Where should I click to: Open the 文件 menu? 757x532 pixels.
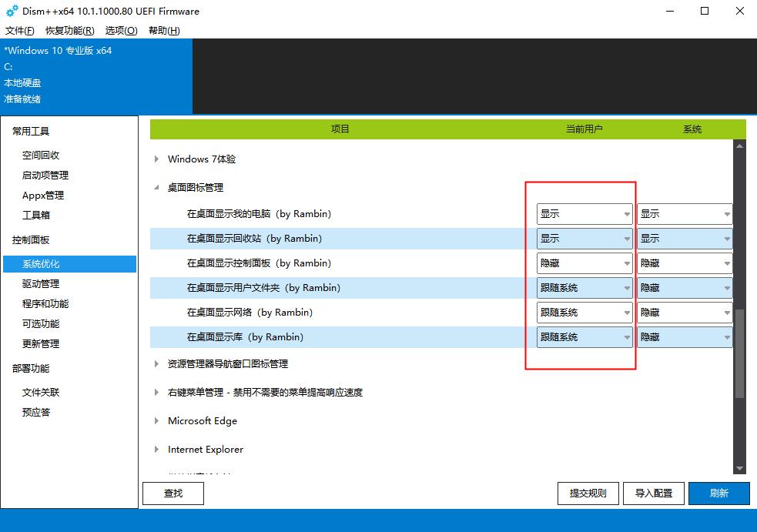18,32
